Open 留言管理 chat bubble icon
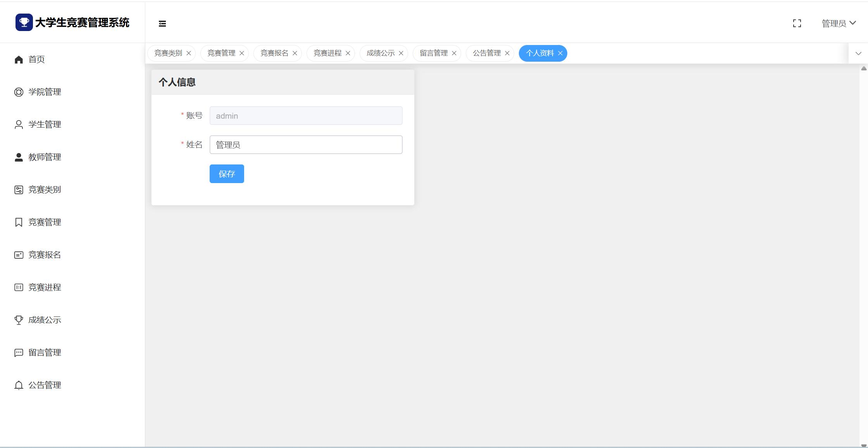Image resolution: width=868 pixels, height=448 pixels. 19,353
